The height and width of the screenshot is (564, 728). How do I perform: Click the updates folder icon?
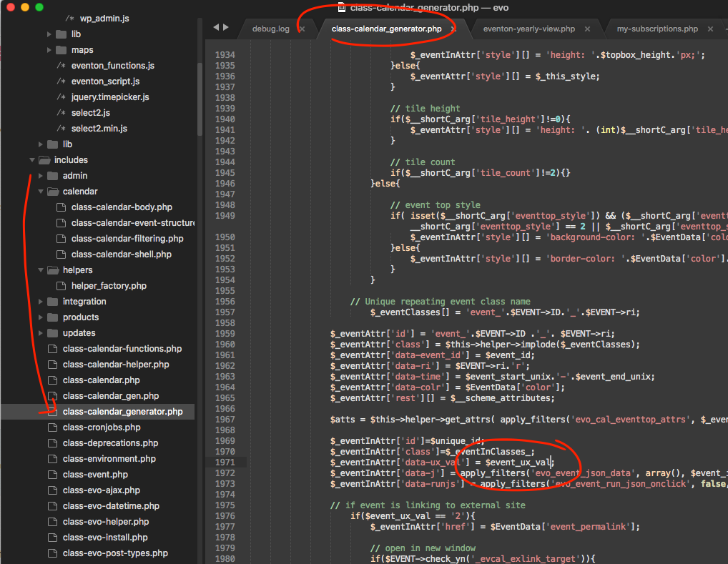pyautogui.click(x=53, y=333)
